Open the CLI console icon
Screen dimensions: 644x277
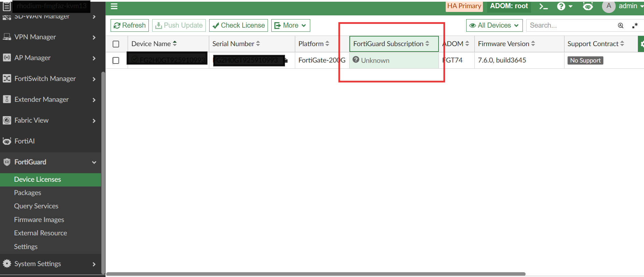point(543,6)
